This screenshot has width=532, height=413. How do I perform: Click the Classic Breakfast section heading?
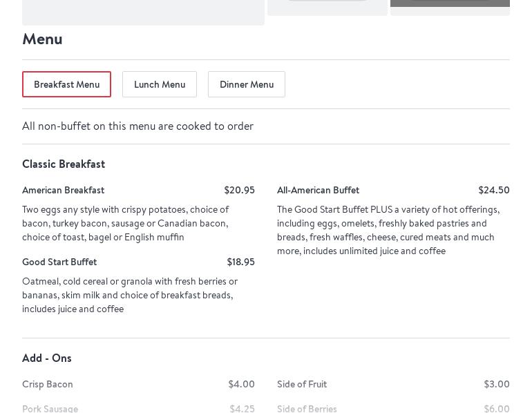pos(64,164)
